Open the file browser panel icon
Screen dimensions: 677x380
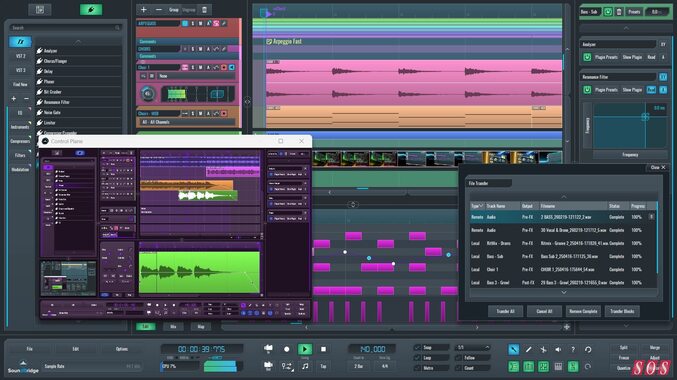pyautogui.click(x=40, y=10)
